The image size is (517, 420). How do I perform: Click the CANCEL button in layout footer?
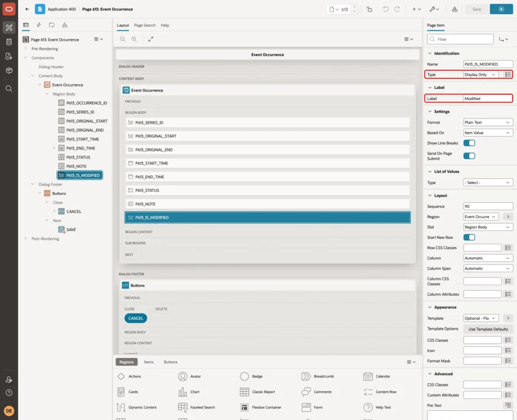(x=135, y=318)
